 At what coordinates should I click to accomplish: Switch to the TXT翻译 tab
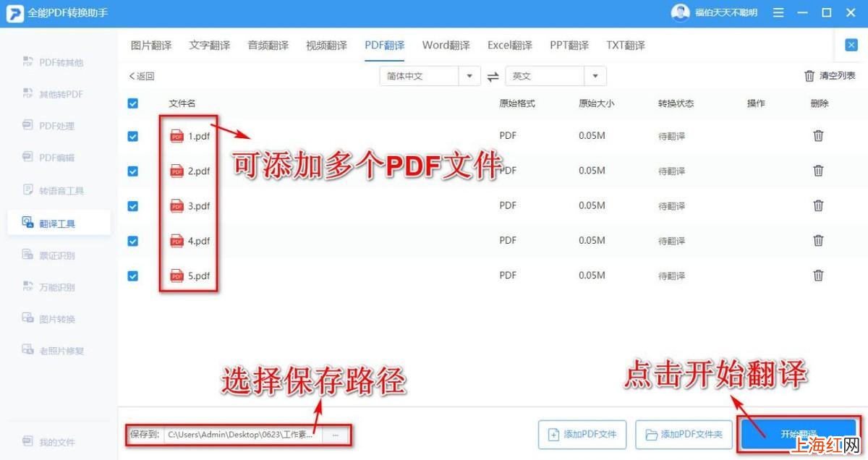click(x=626, y=45)
